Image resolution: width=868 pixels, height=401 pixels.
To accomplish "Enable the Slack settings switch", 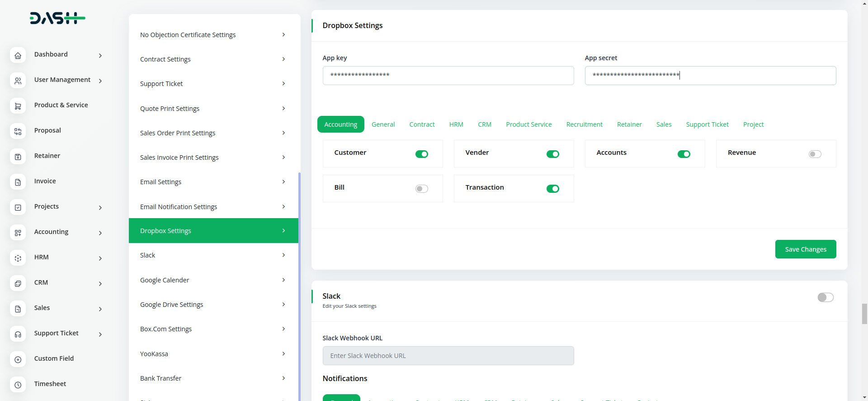I will pyautogui.click(x=825, y=297).
